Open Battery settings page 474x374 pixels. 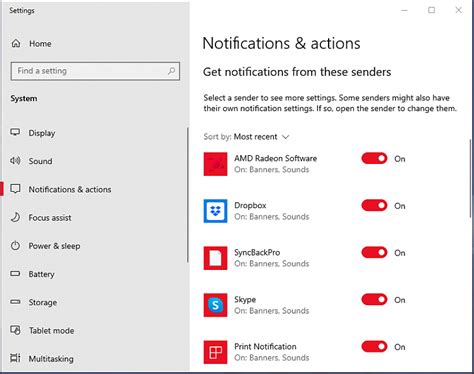click(x=41, y=274)
